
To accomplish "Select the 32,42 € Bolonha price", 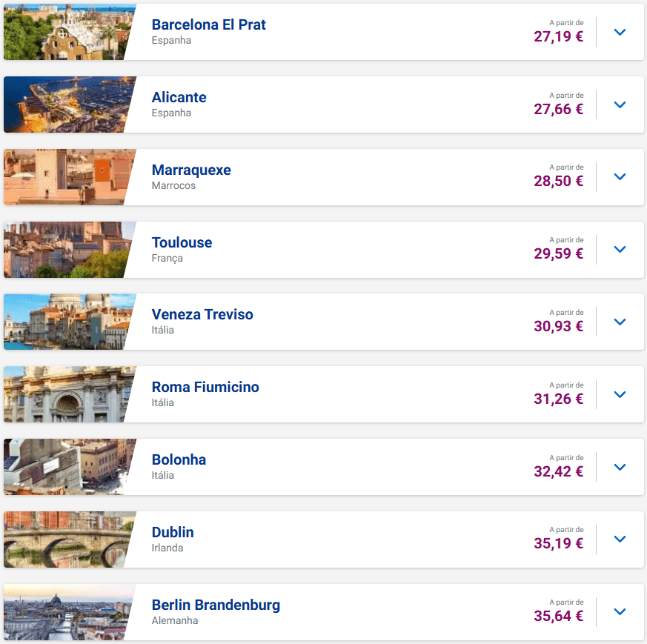I will click(x=558, y=471).
